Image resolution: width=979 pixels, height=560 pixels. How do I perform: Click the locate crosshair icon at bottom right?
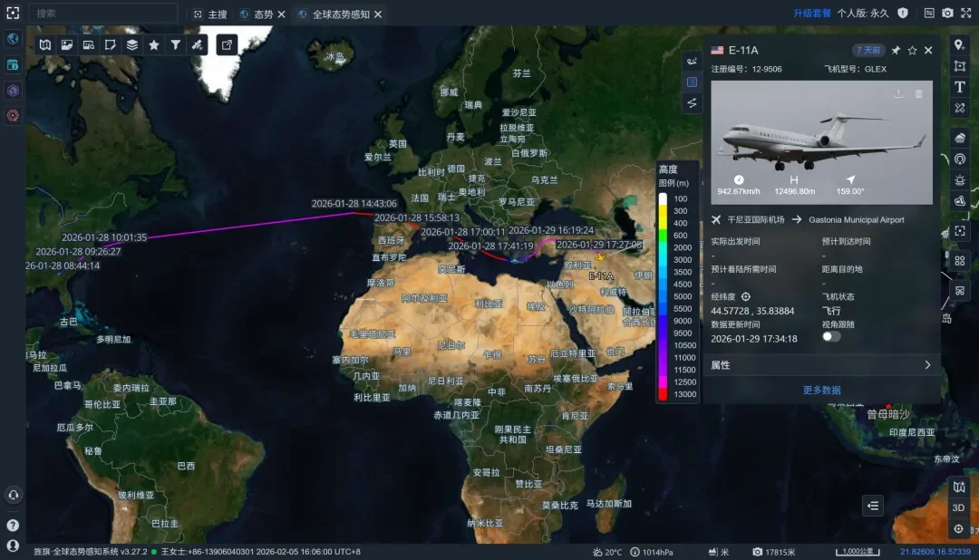[x=959, y=528]
